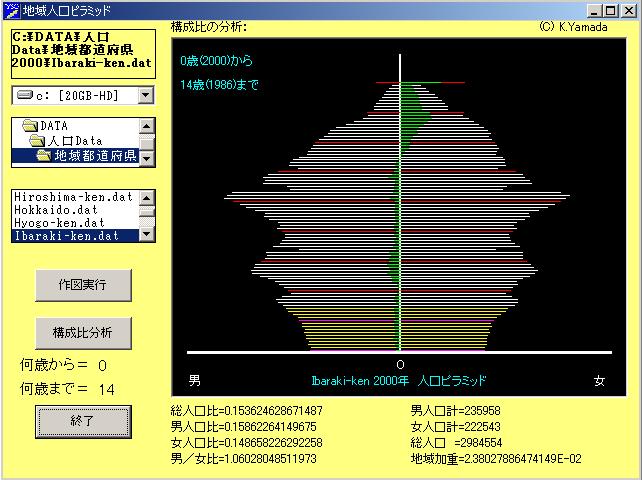Click the 作図実行 button

click(x=83, y=285)
